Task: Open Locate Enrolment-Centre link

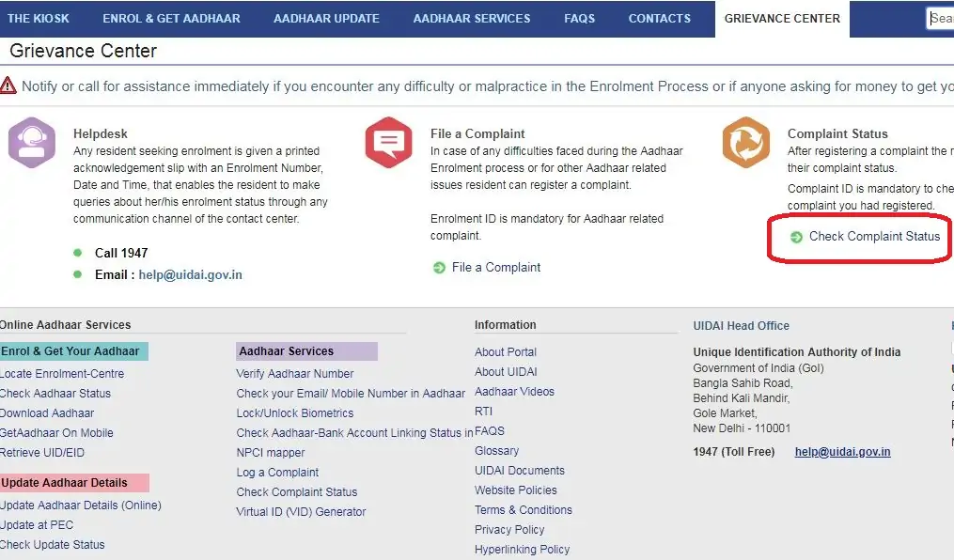Action: pyautogui.click(x=61, y=374)
